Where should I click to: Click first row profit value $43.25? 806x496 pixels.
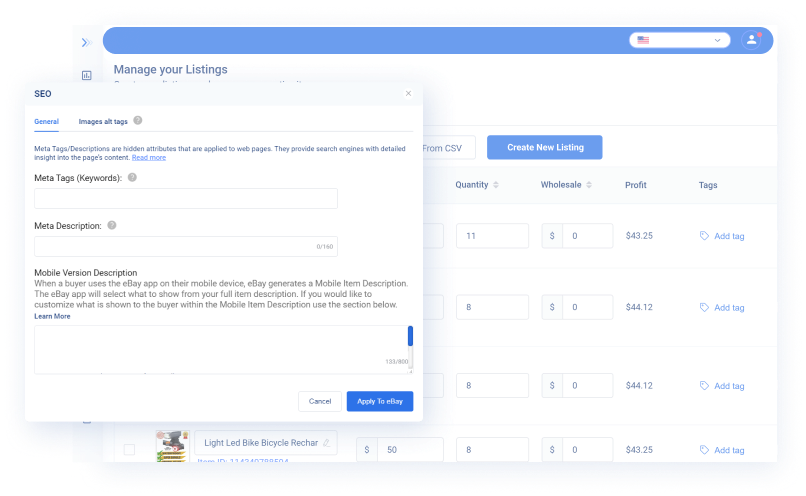tap(639, 236)
